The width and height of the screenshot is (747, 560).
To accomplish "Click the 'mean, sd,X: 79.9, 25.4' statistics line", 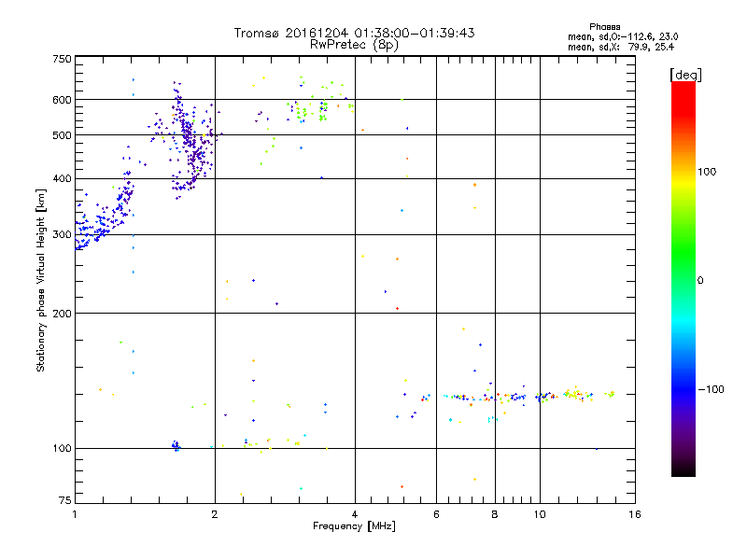I will click(x=621, y=47).
